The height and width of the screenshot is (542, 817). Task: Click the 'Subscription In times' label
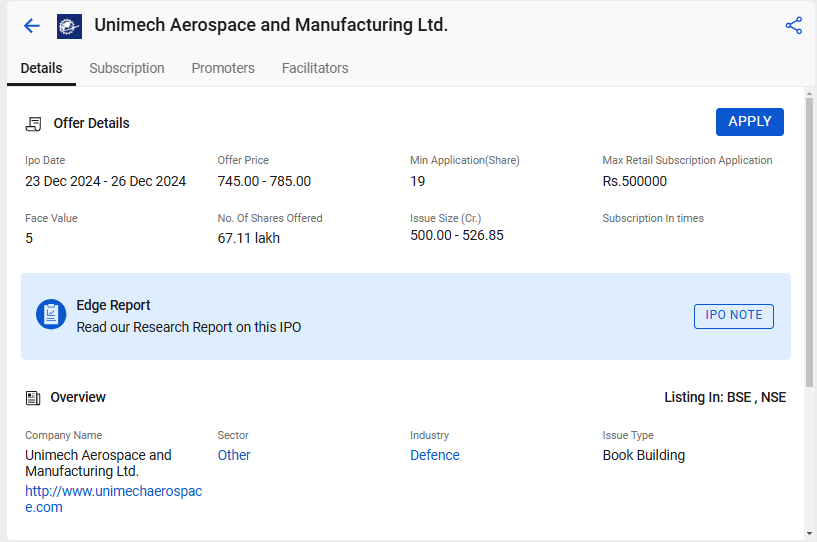pos(653,218)
